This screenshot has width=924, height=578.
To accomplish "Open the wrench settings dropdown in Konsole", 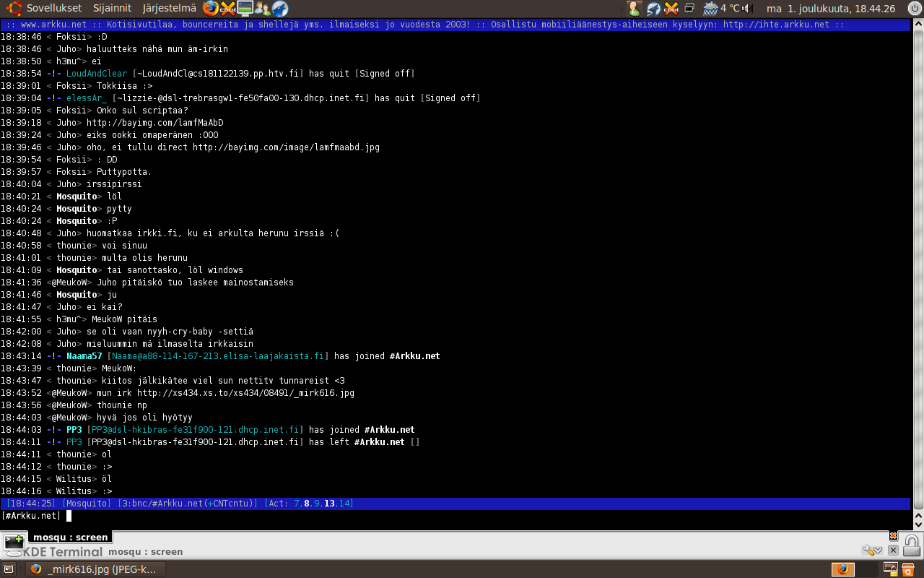I will (x=873, y=551).
